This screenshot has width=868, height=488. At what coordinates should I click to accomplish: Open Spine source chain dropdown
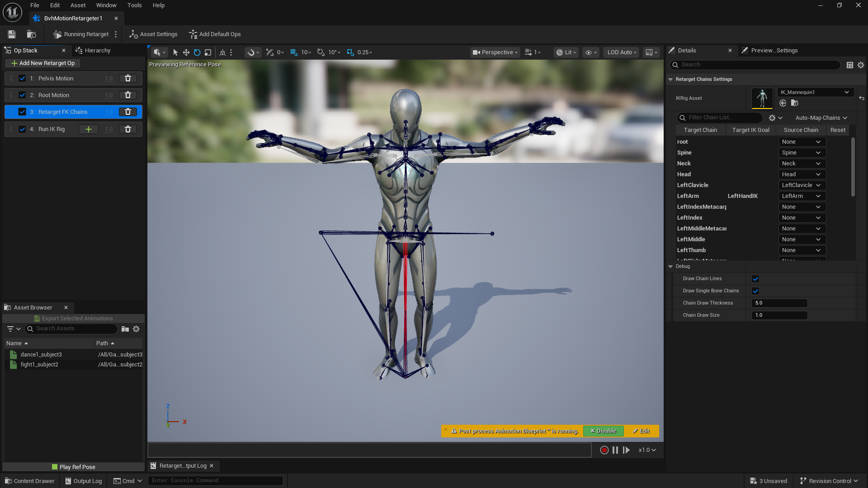802,153
